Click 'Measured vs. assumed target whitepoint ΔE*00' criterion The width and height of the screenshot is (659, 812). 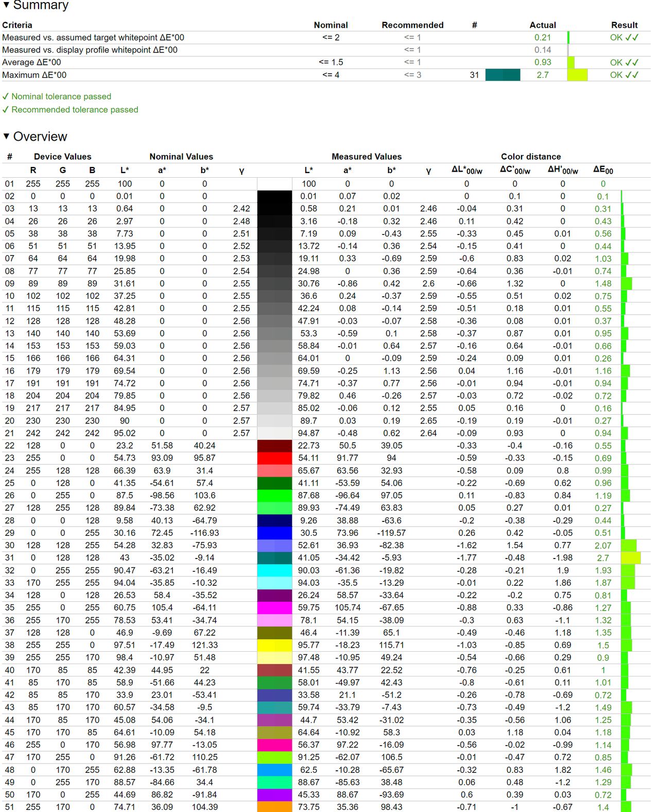coord(93,38)
